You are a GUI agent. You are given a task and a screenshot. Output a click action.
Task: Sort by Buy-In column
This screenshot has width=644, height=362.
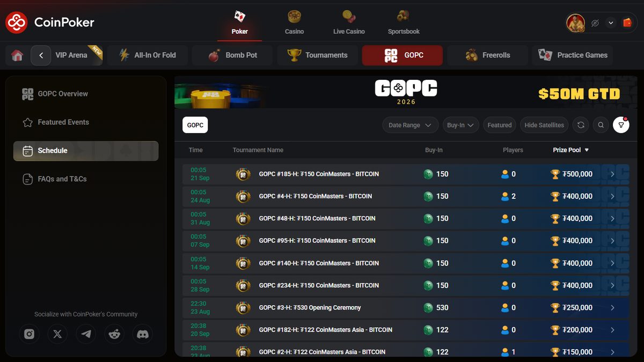click(x=434, y=150)
